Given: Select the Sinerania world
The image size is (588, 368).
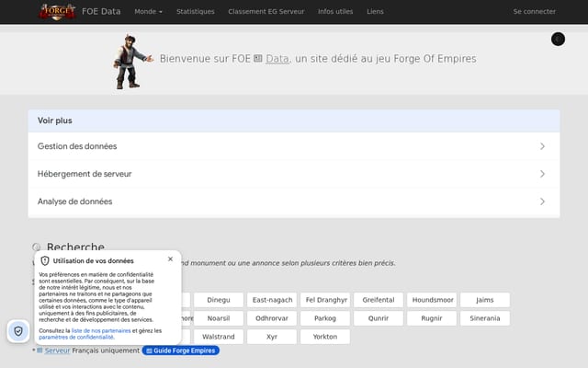Looking at the screenshot, I should (485, 318).
